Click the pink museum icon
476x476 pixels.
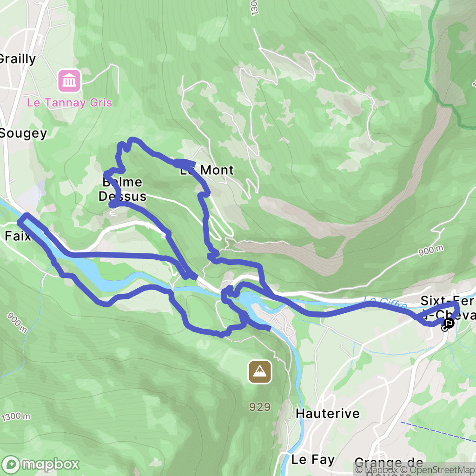tap(70, 81)
